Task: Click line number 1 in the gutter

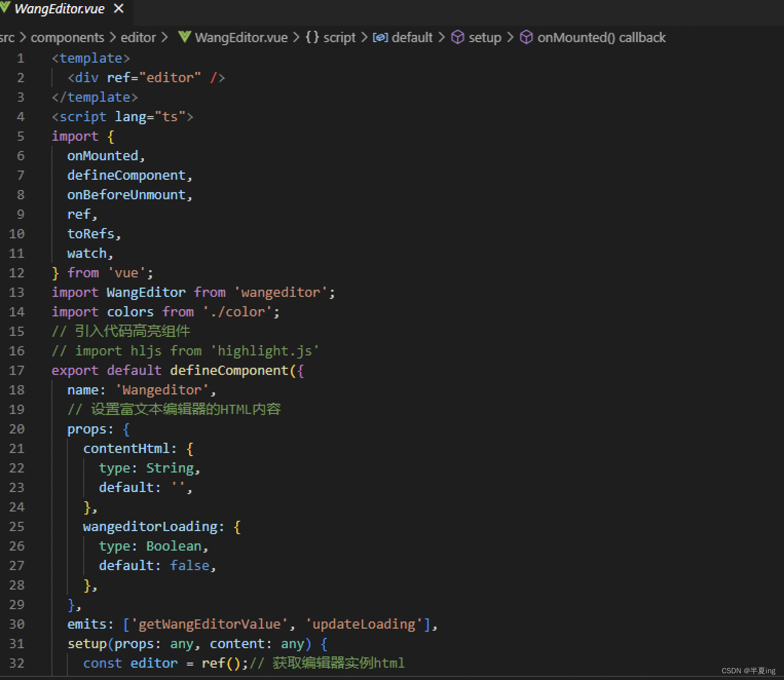Action: click(21, 58)
